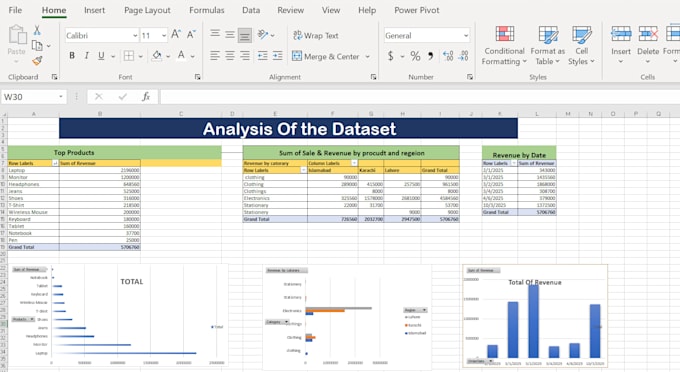Open underline style dropdown arrow
Image resolution: width=680 pixels, height=372 pixels.
(113, 56)
